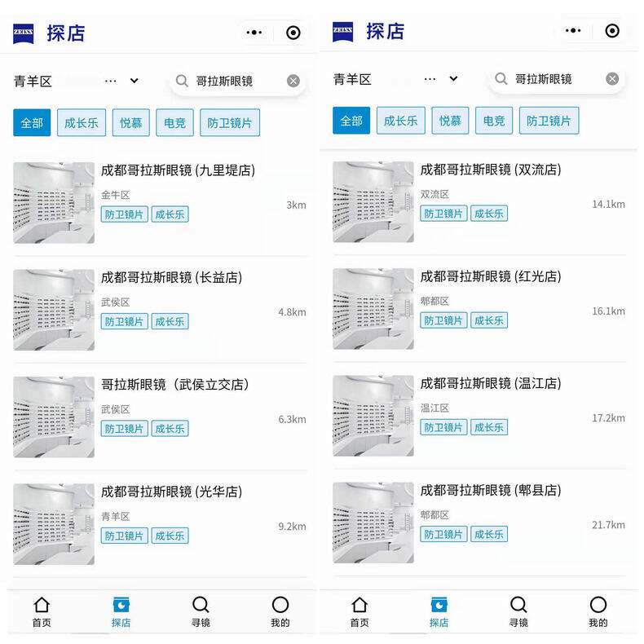This screenshot has height=644, width=644.
Task: Click 红光店 store thumbnail image
Action: coord(373,309)
